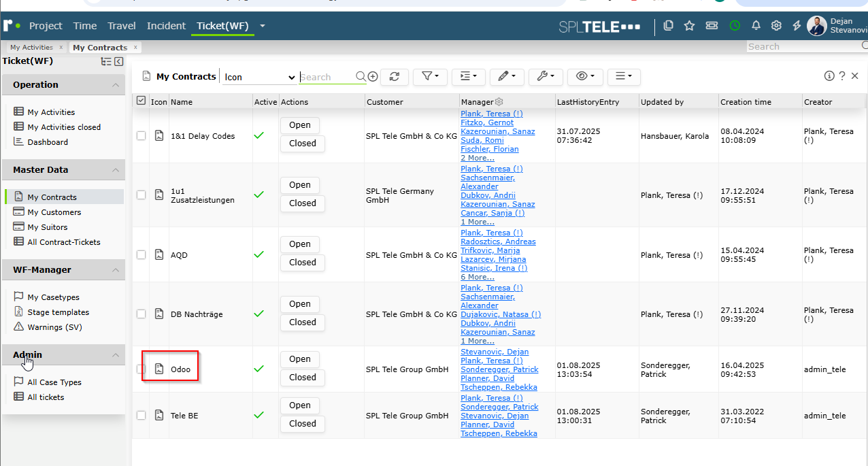Click the My Contracts search field
Viewport: 868px width, 466px height.
327,77
